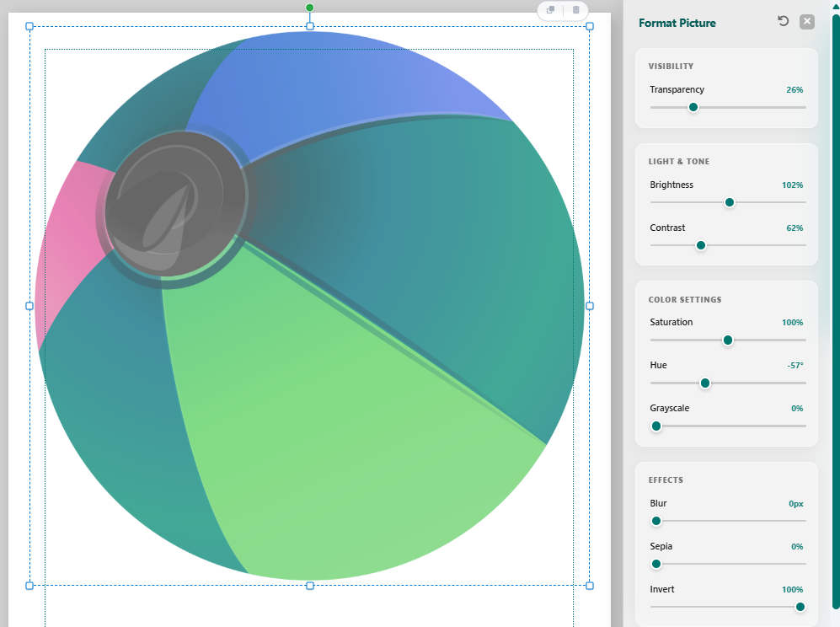Click the Transparency slider knob
This screenshot has height=627, width=840.
[693, 107]
